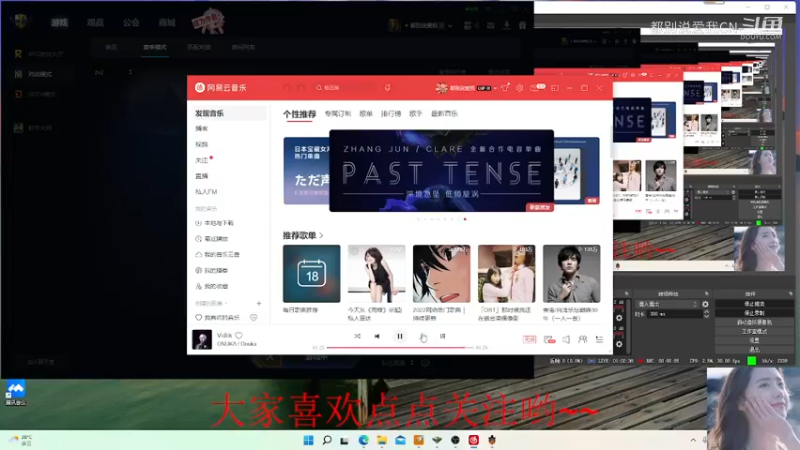This screenshot has width=800, height=450.
Task: Toggle shuffle playback mode
Action: point(357,336)
